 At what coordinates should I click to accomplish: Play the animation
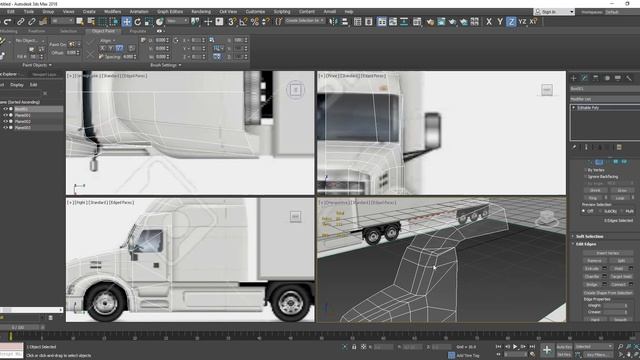[x=515, y=347]
